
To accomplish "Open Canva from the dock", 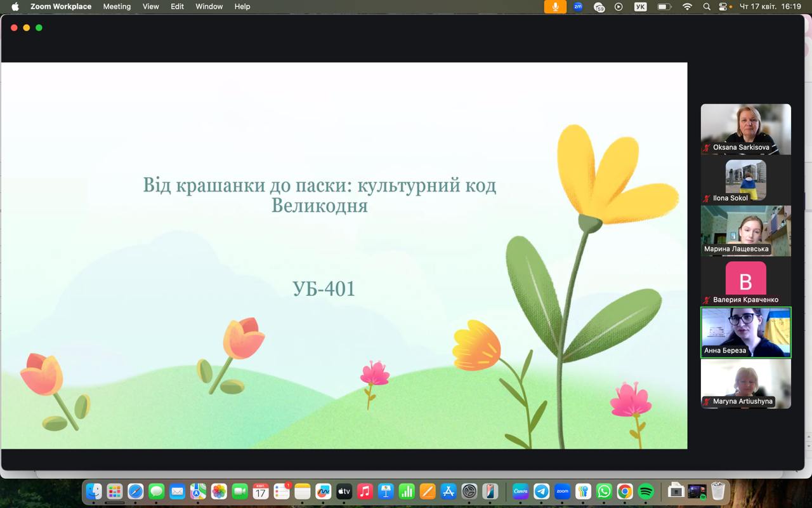I will click(x=520, y=491).
